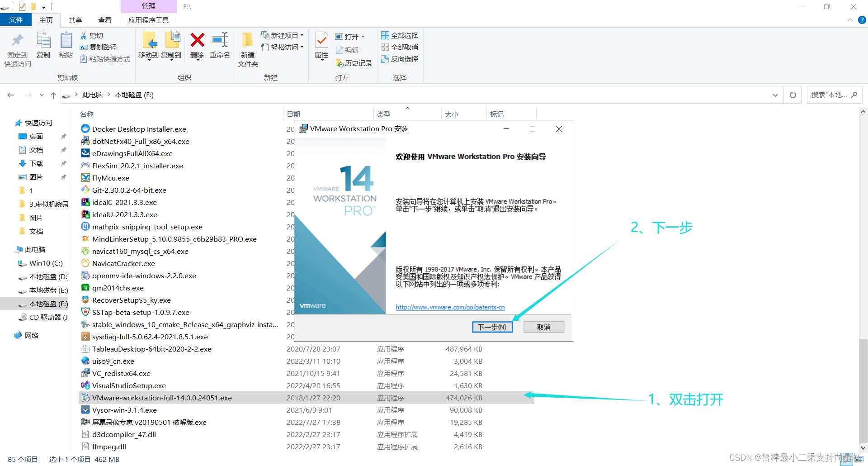Collapse the ribbon with the chevron
This screenshot has height=466, width=868.
pyautogui.click(x=850, y=20)
